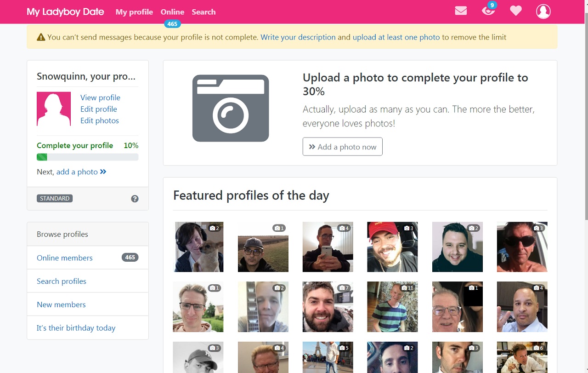Click the Edit profile link
Image resolution: width=588 pixels, height=373 pixels.
tap(99, 109)
